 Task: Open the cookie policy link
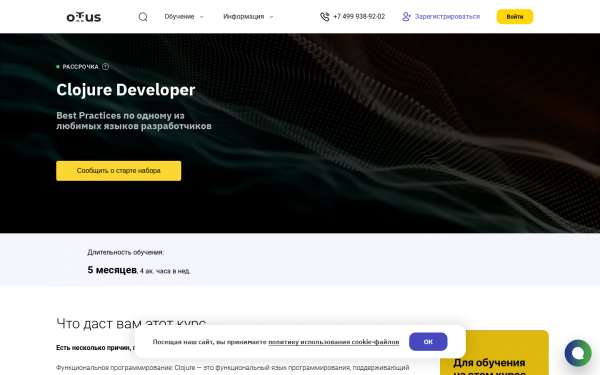(x=334, y=342)
